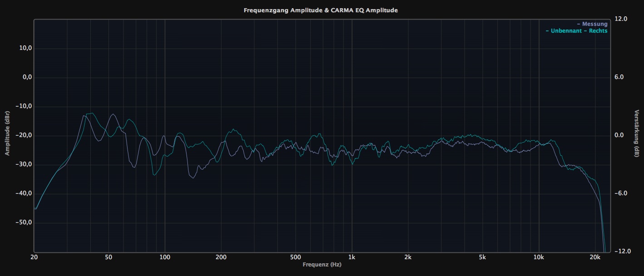
Task: Click the chart title Frequenzgang Amplitude & CARMA EQ Amplitude
Action: pos(321,10)
